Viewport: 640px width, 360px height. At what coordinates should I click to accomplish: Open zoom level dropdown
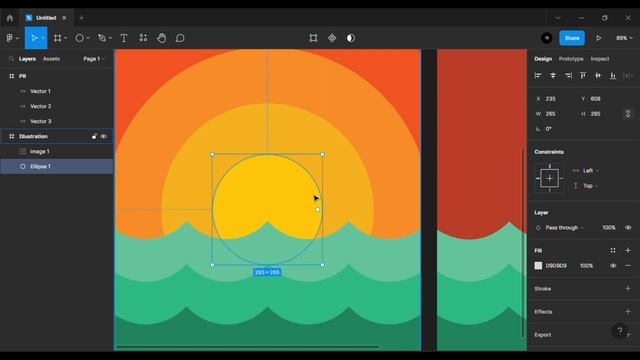click(x=624, y=38)
